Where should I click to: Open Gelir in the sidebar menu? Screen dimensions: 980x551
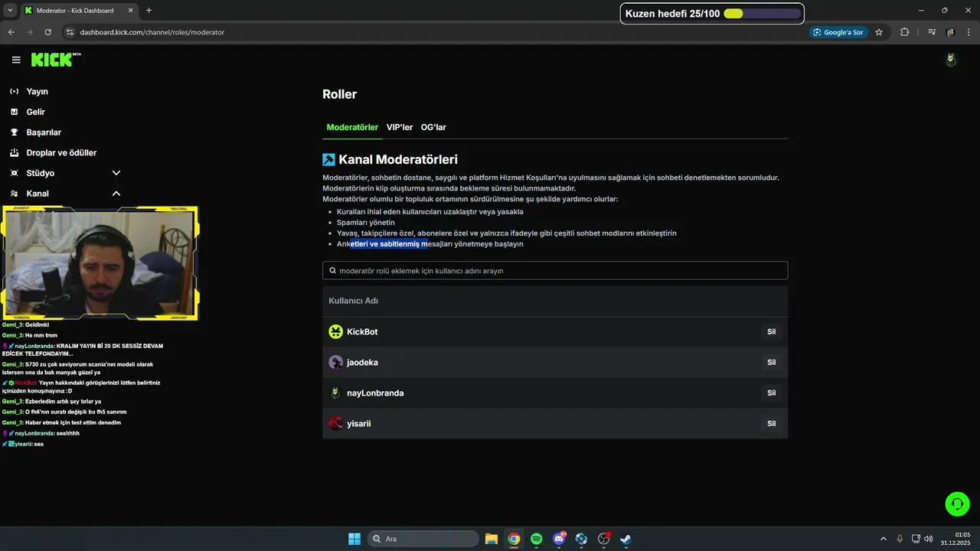point(35,112)
